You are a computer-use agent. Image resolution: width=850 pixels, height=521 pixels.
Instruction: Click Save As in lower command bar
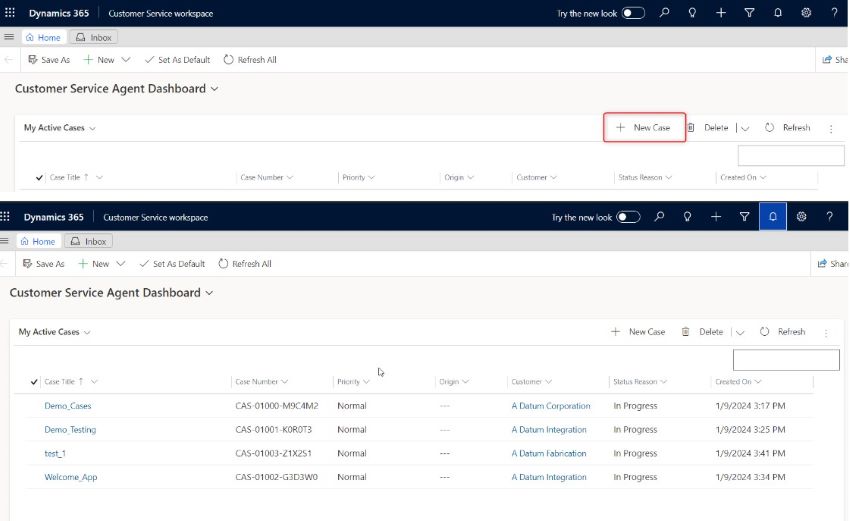click(43, 263)
